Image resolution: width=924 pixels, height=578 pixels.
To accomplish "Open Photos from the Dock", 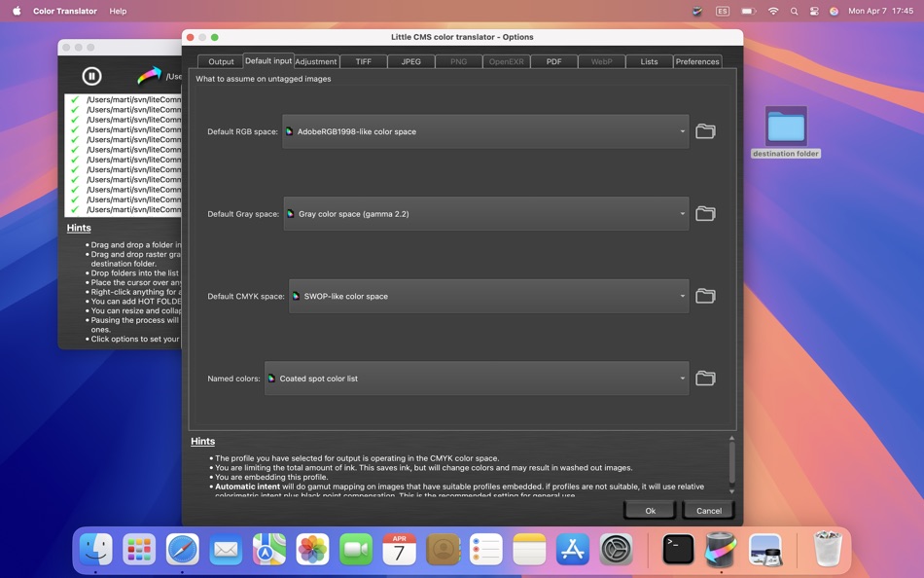I will [x=312, y=550].
